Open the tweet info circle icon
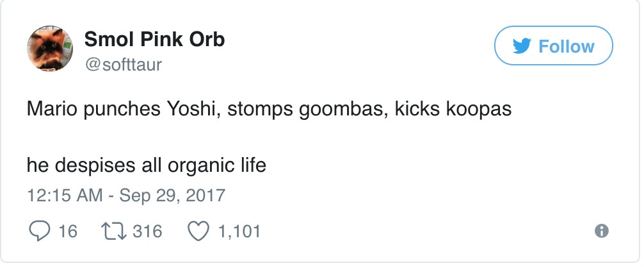This screenshot has height=268, width=644. point(601,231)
